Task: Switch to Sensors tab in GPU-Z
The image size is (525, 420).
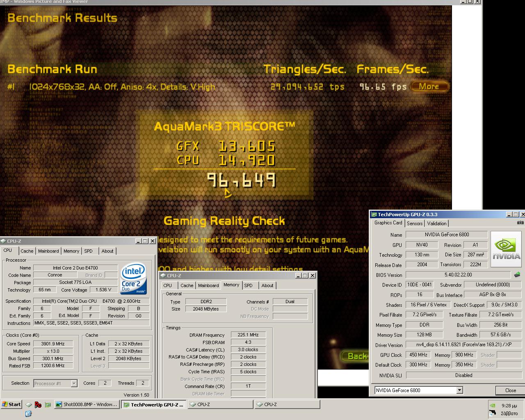Action: (x=415, y=223)
